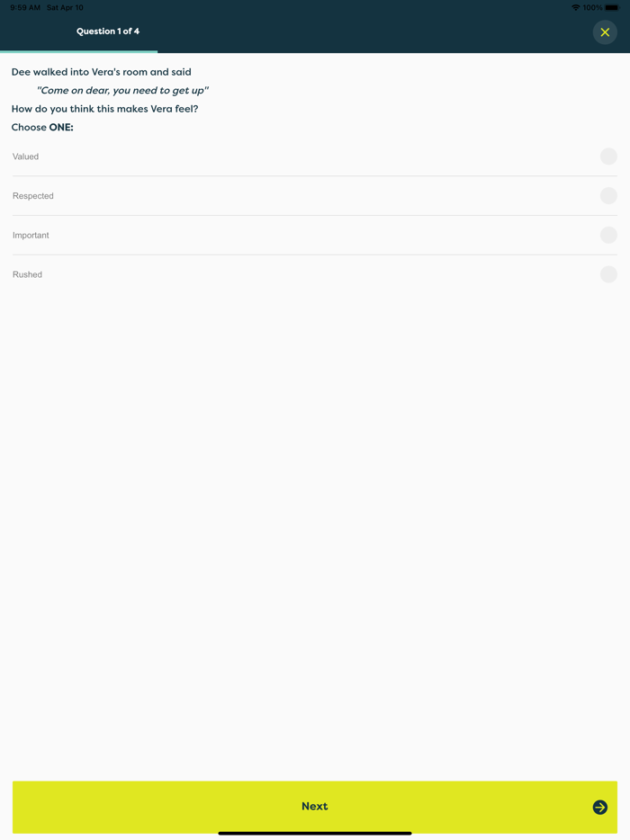Tap the 9:59 AM clock

25,7
